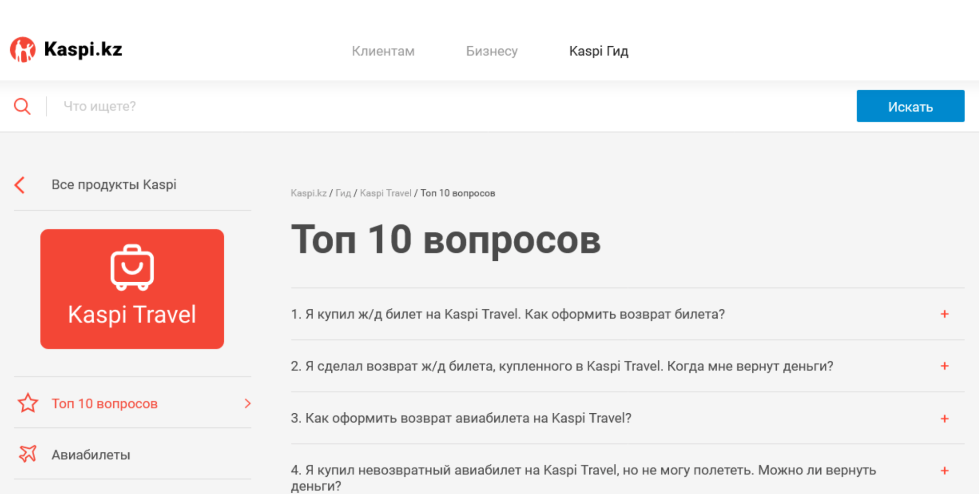Open the Бизнесу menu item
The height and width of the screenshot is (495, 980).
click(492, 51)
